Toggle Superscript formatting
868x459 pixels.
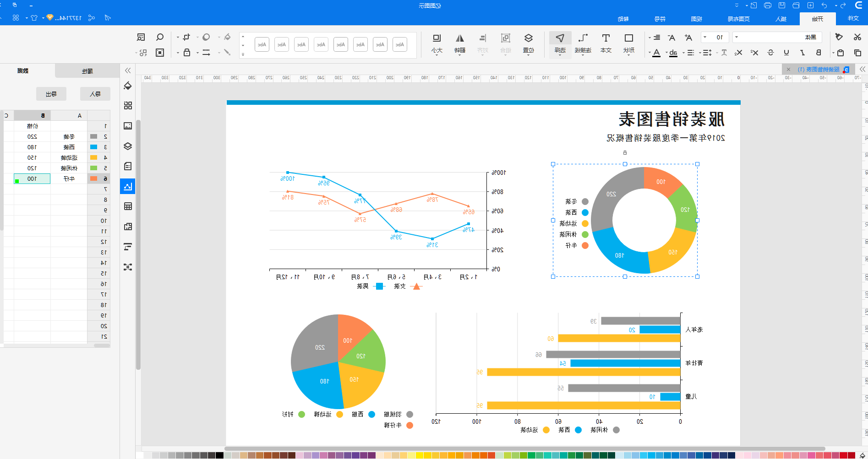754,53
